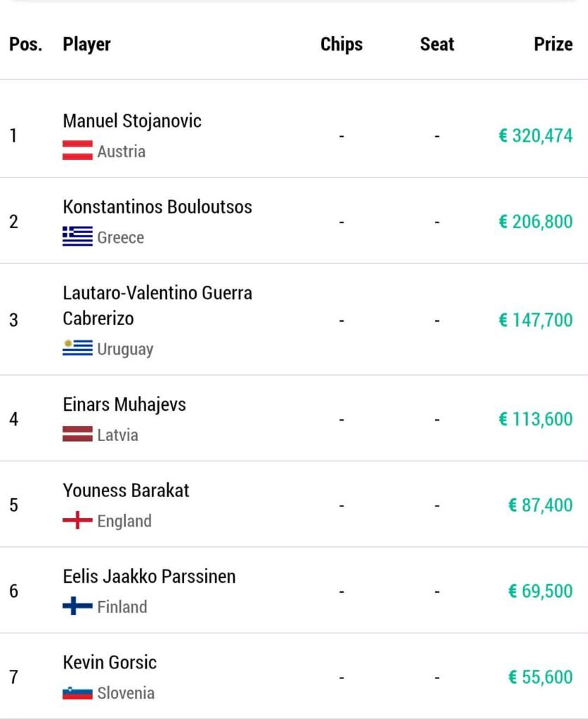Click the Player column header
The width and height of the screenshot is (588, 719).
86,44
